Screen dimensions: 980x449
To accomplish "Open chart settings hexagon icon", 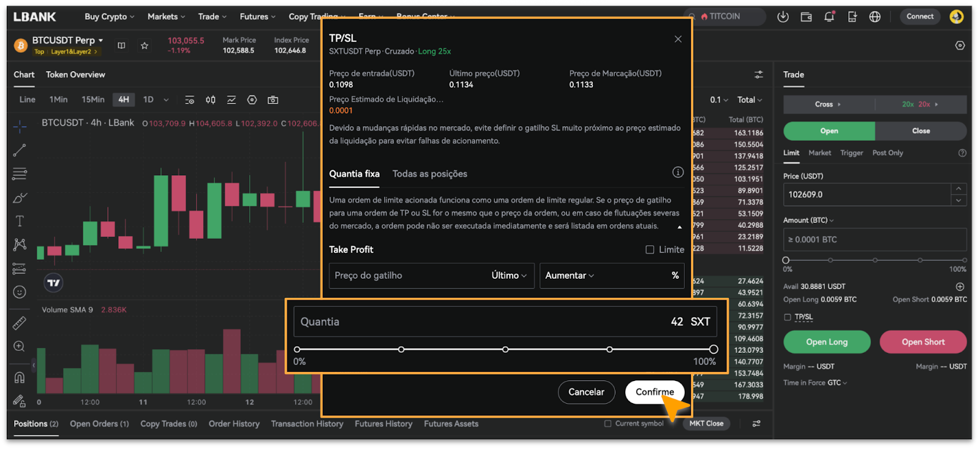I will pyautogui.click(x=252, y=100).
